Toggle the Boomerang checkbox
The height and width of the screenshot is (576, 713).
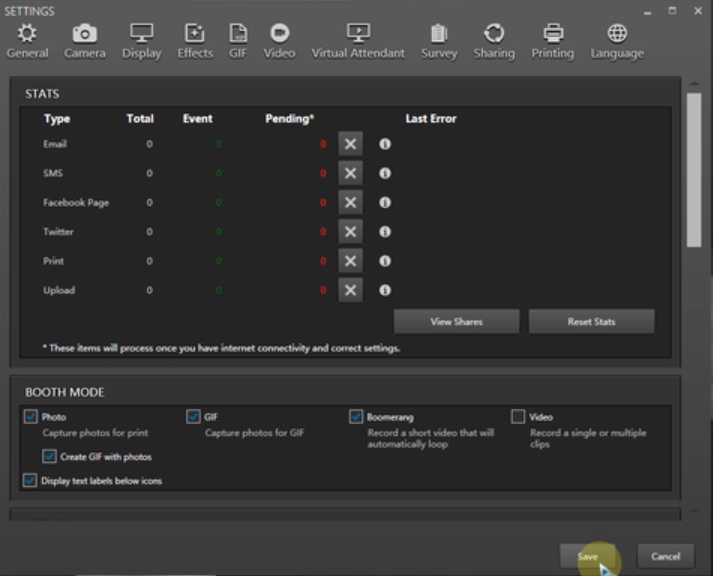pyautogui.click(x=356, y=417)
